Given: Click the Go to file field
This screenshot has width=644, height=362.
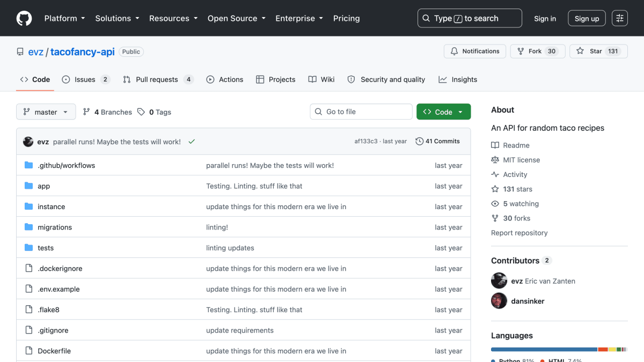Looking at the screenshot, I should pyautogui.click(x=361, y=112).
